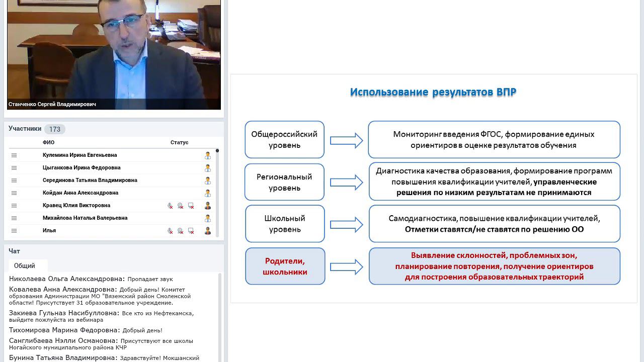Click the Мониторинг введения ФГОС box

[494, 140]
